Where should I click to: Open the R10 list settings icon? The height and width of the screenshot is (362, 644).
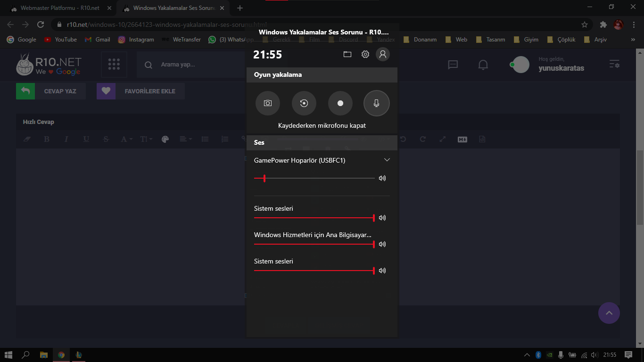tap(614, 64)
